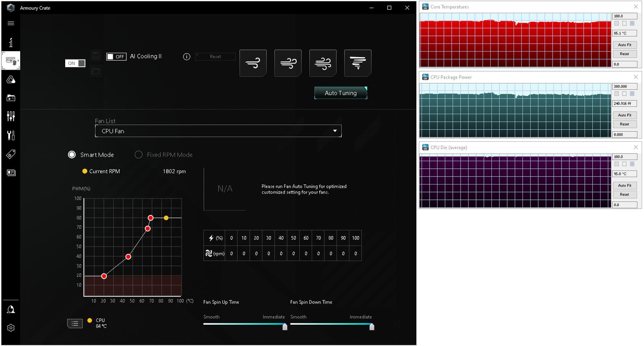Click the CPU Die (average) window app icon
This screenshot has height=346, width=644.
[x=425, y=147]
